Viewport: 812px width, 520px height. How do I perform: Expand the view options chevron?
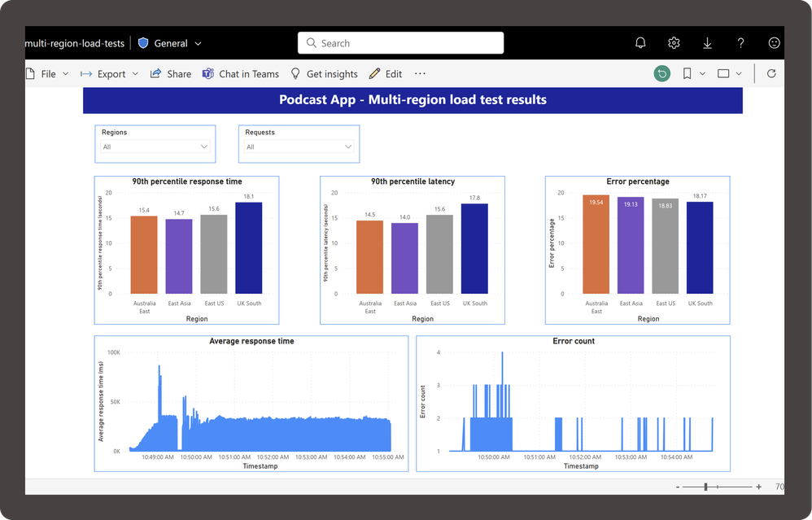coord(739,74)
